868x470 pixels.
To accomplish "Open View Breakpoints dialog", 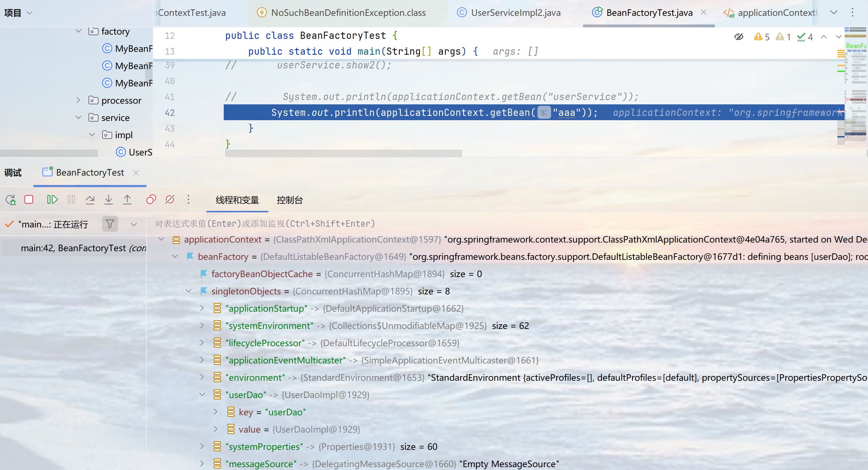I will click(x=151, y=200).
